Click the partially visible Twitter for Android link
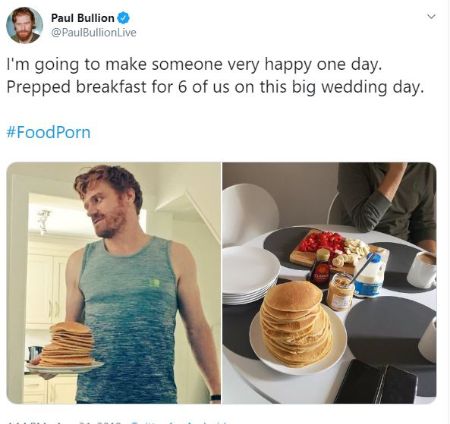The image size is (450, 424). coord(180,423)
